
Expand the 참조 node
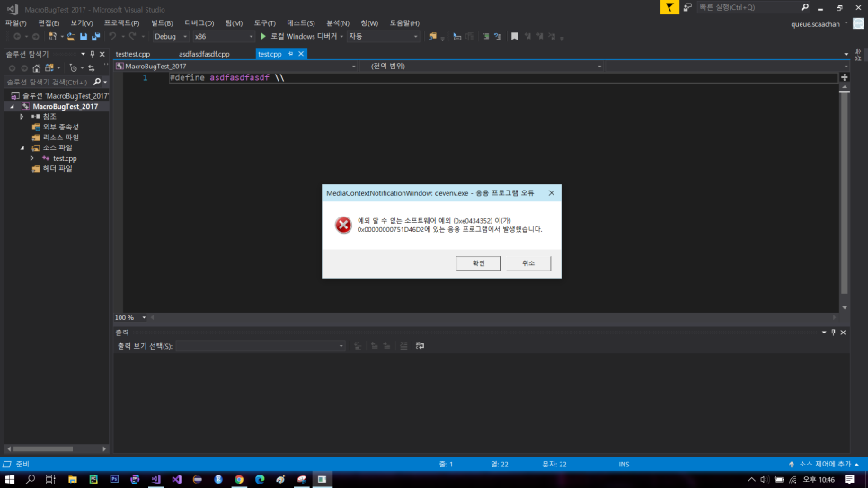(22, 117)
